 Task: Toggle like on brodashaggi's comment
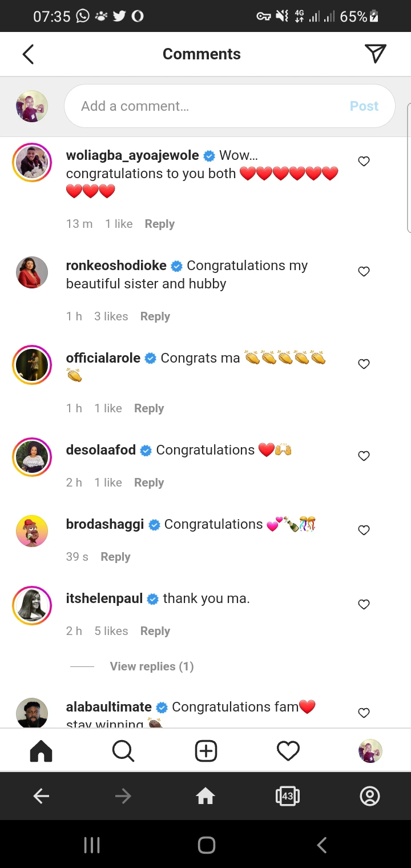(x=364, y=531)
